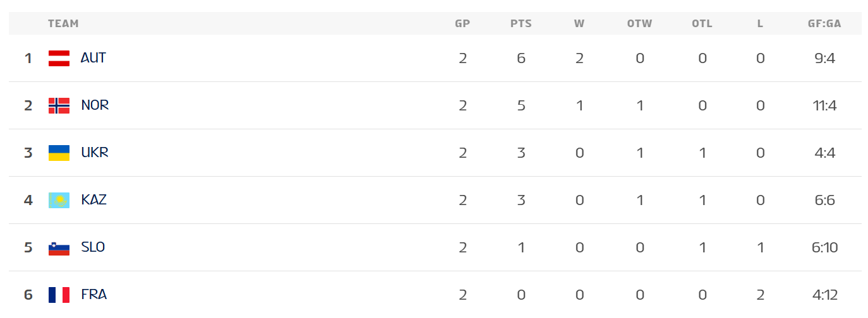The image size is (868, 318).
Task: Open the FRA team page
Action: [93, 295]
